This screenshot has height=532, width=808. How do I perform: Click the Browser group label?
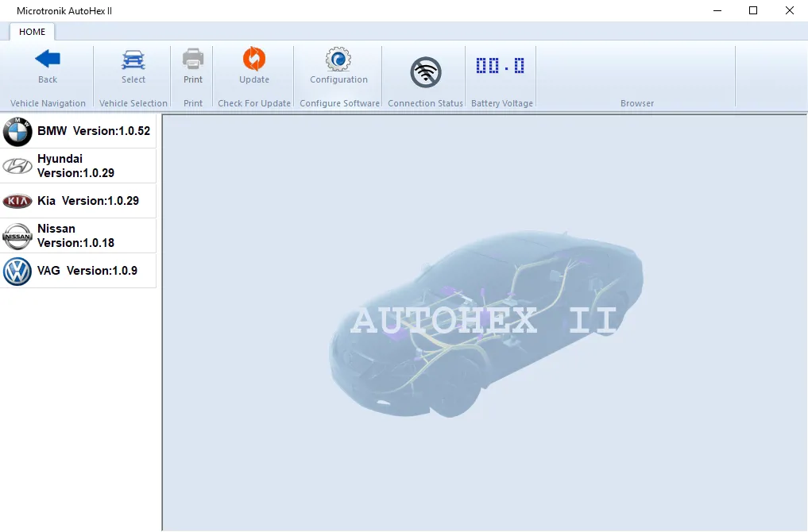point(637,103)
